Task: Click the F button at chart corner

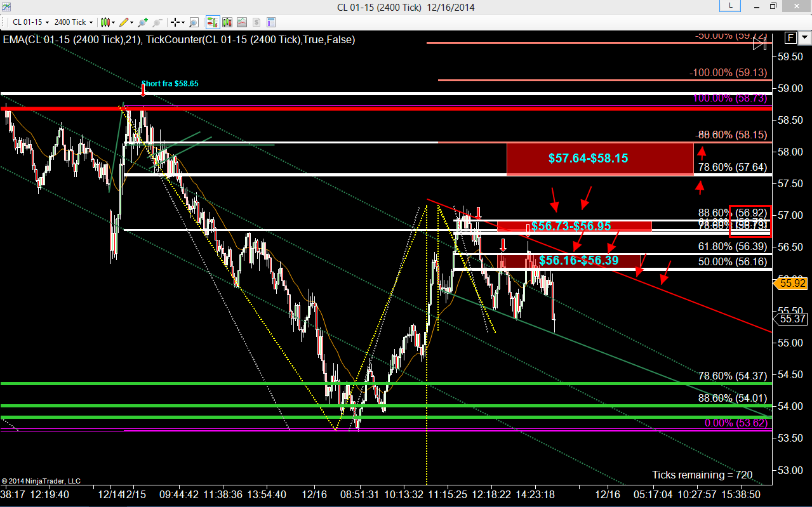Action: pyautogui.click(x=789, y=37)
